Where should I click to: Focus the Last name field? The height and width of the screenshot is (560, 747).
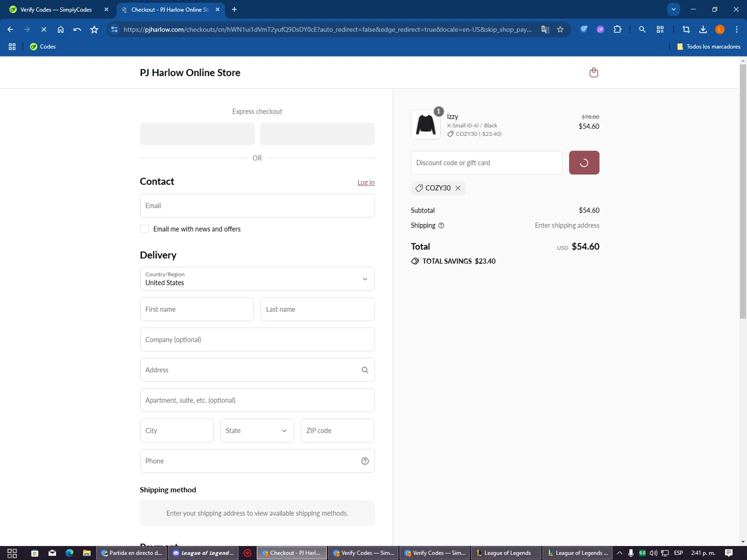point(317,309)
